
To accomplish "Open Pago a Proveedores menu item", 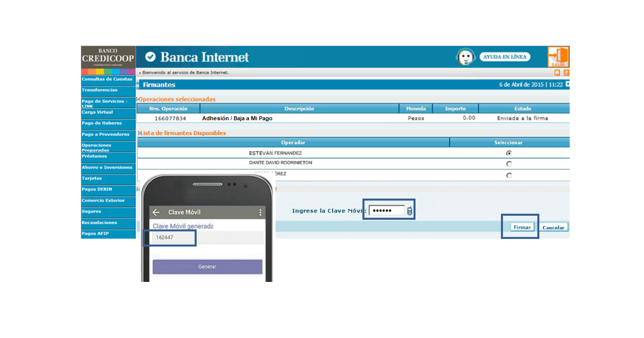I will click(108, 135).
